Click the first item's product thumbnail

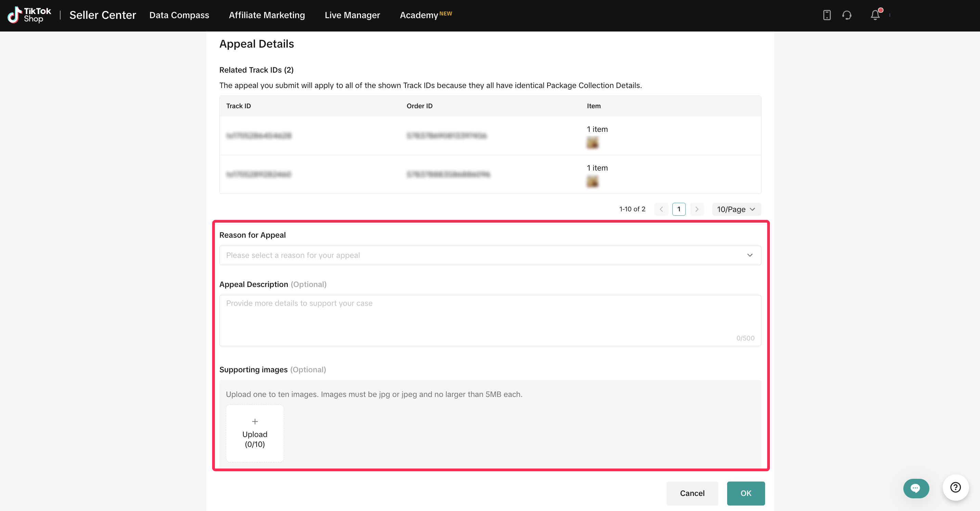[592, 143]
